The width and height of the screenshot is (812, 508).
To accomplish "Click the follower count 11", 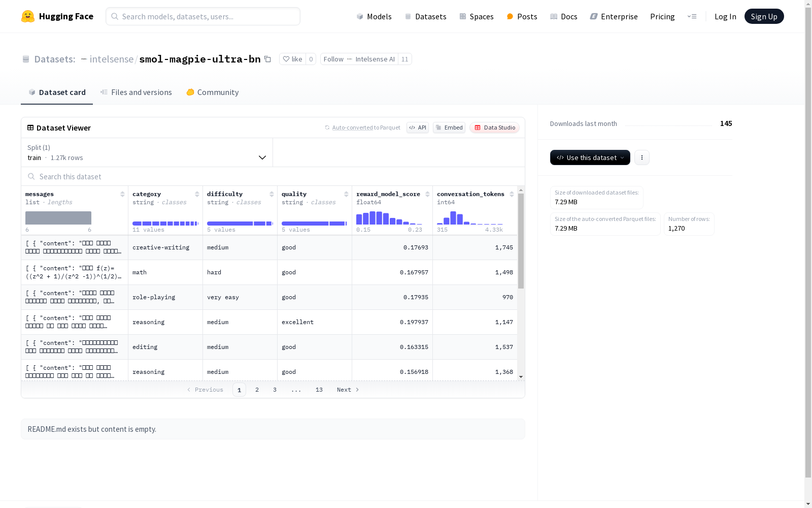I will (404, 59).
